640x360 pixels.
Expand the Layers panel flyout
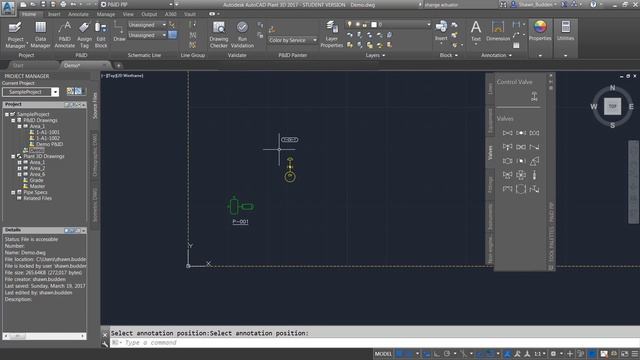[x=375, y=55]
